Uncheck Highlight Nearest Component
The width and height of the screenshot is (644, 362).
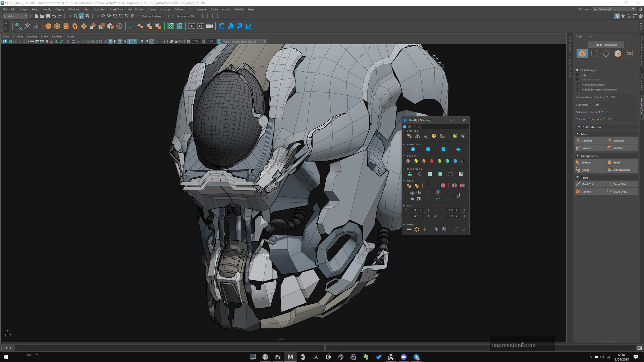579,89
